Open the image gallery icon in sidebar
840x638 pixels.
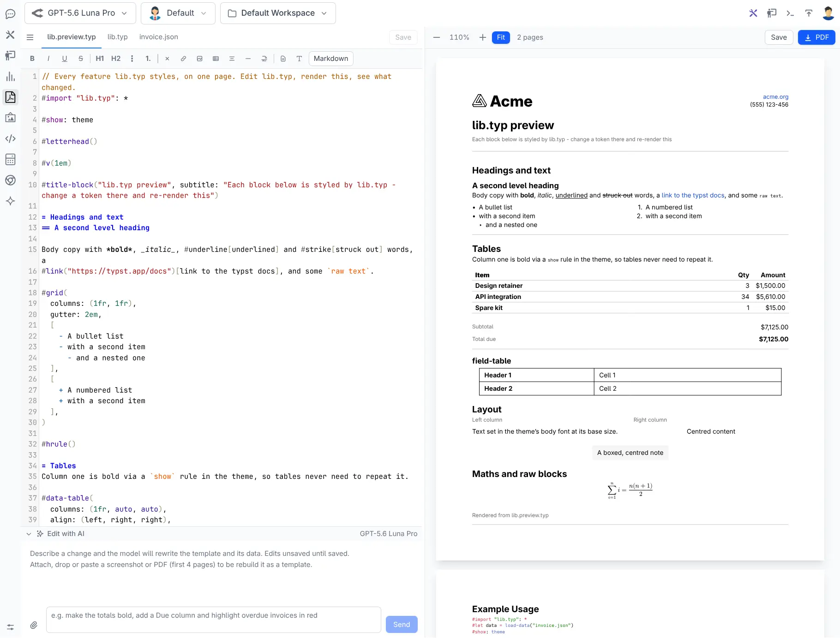pyautogui.click(x=11, y=118)
